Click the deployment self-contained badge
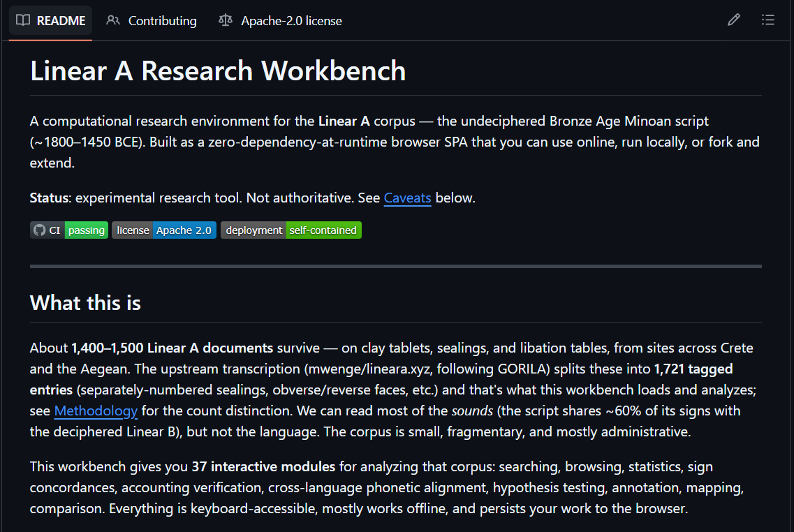The height and width of the screenshot is (532, 794). [291, 230]
